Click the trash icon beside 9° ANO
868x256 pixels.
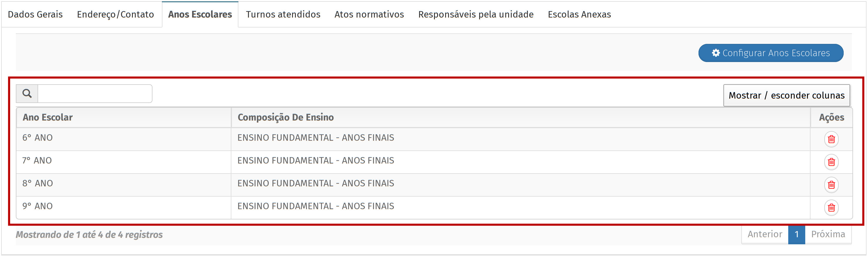click(x=831, y=207)
